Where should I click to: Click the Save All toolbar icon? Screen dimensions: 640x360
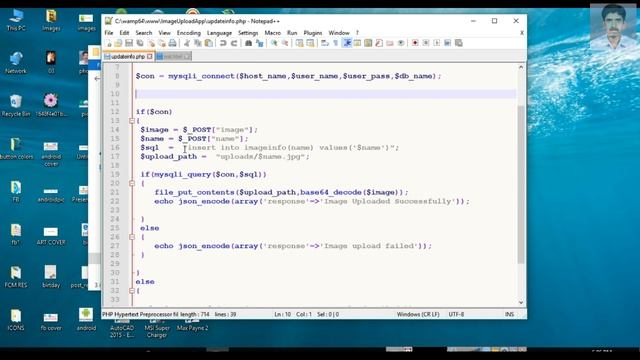[140, 43]
